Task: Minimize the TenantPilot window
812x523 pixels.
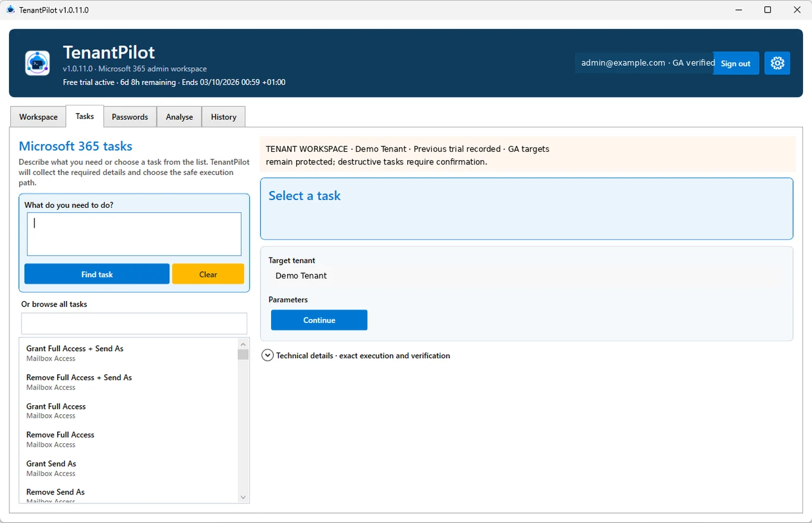Action: (739, 10)
